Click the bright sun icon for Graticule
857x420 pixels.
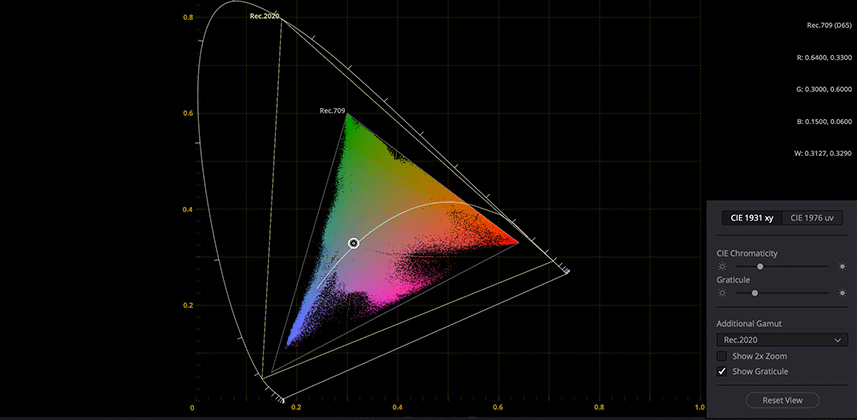[842, 293]
